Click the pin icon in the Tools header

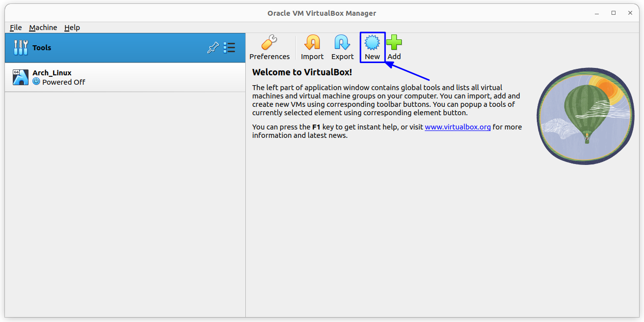point(212,47)
